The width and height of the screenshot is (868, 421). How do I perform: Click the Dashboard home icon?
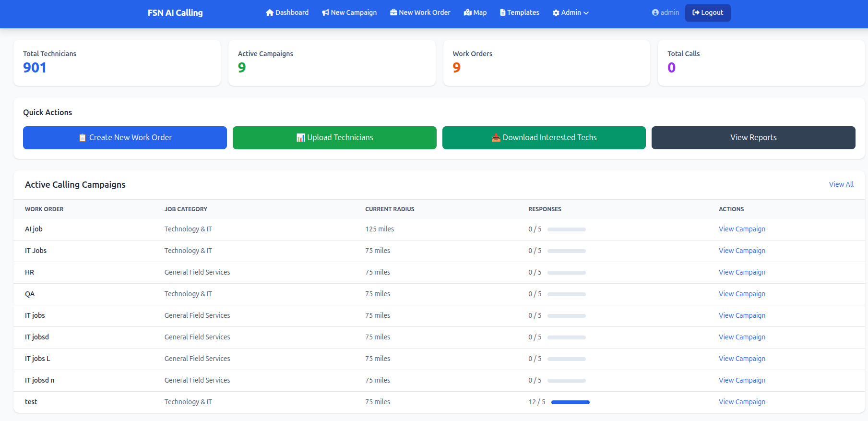270,12
